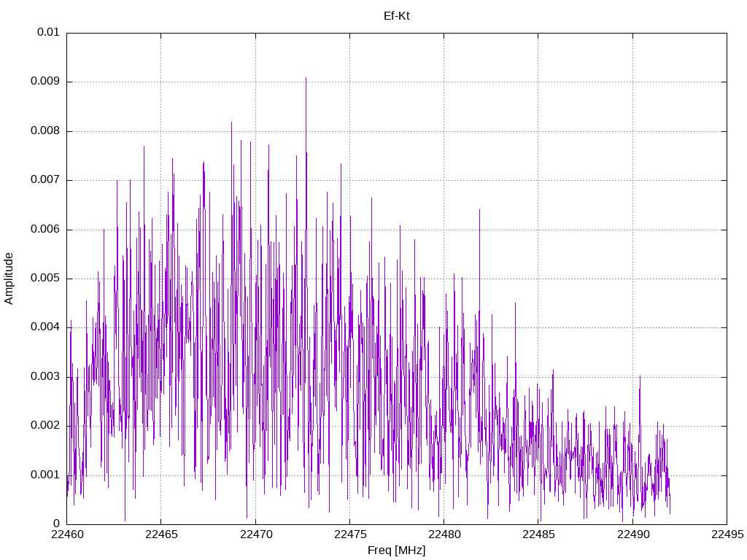Click the x-axis tick label 22495
The image size is (747, 560).
pyautogui.click(x=727, y=534)
